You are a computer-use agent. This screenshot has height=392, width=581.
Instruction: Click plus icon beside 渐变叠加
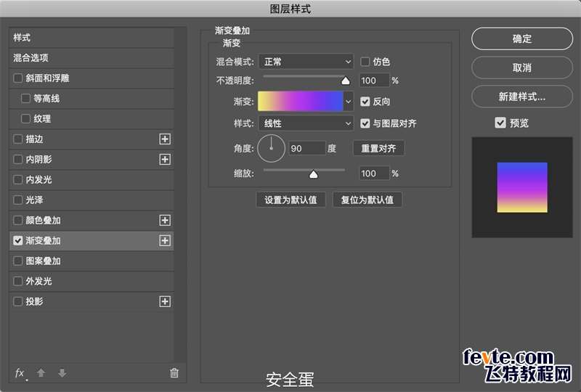pyautogui.click(x=165, y=240)
